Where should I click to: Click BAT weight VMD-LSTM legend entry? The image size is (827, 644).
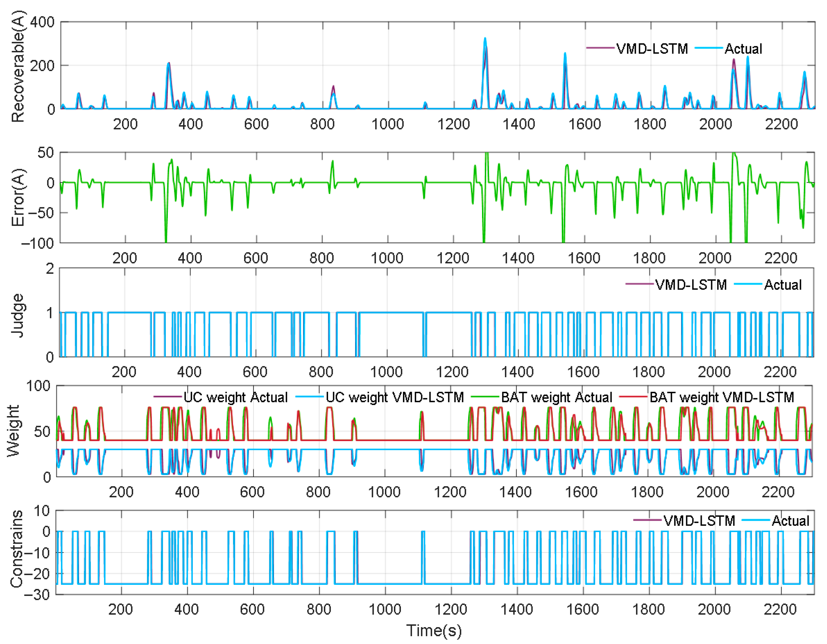[721, 397]
